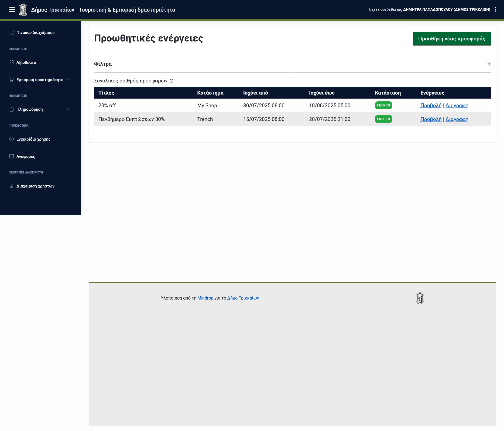The height and width of the screenshot is (431, 504).
Task: Open the Mindrop link in footer
Action: click(205, 298)
